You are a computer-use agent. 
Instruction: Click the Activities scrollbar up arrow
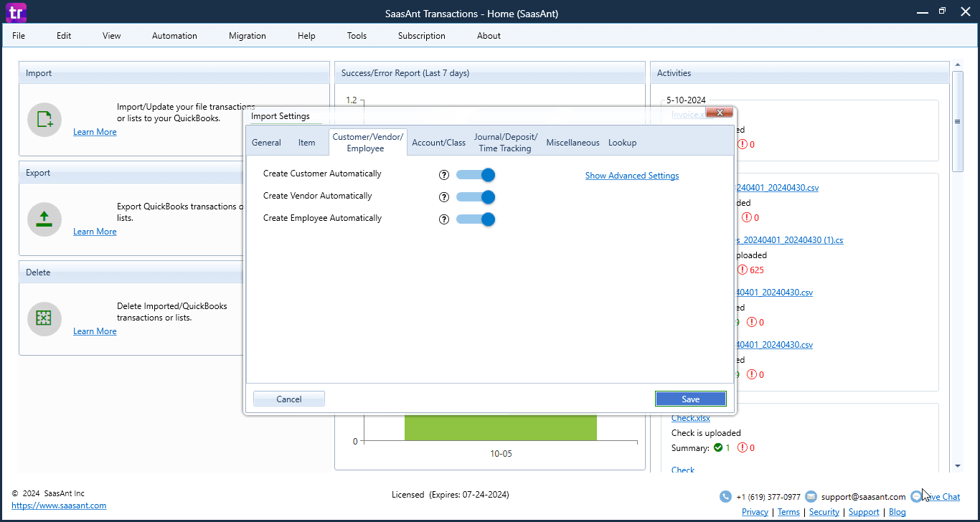click(958, 66)
